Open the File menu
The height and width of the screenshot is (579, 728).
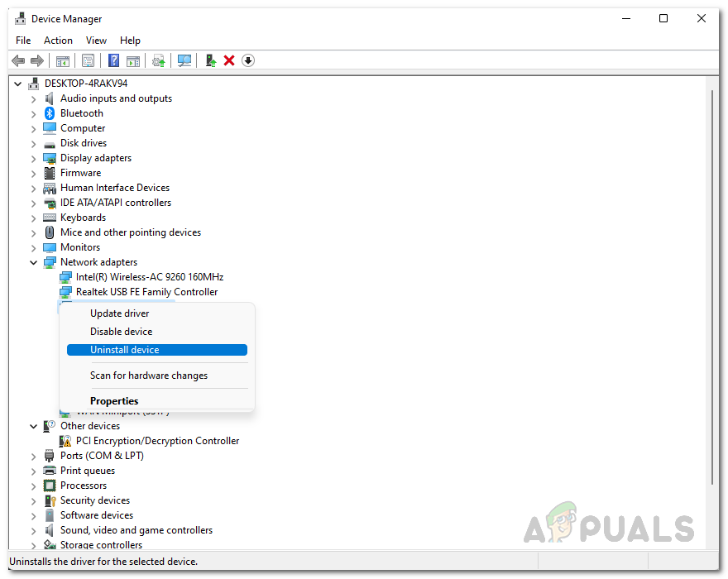pos(23,41)
